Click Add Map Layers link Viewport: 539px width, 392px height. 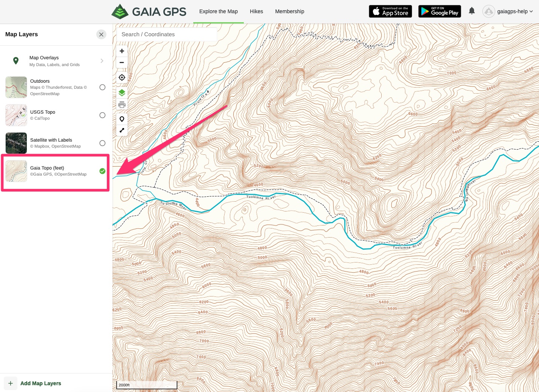click(x=41, y=383)
